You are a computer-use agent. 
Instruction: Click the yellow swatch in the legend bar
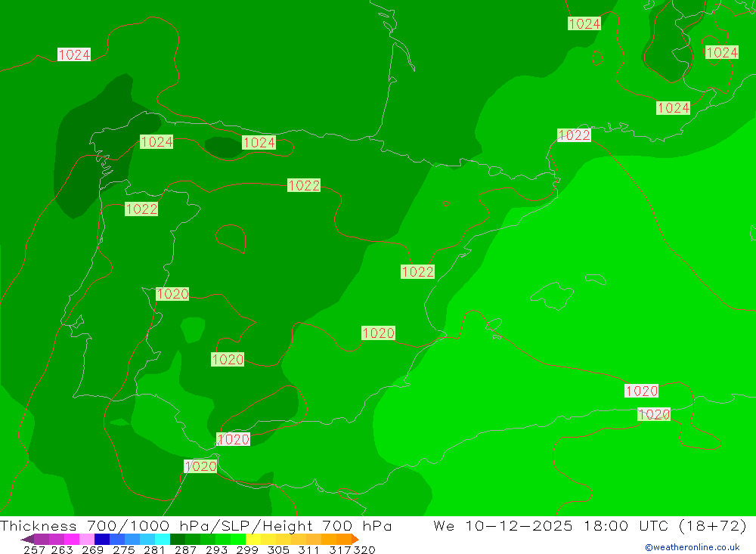coord(253,539)
